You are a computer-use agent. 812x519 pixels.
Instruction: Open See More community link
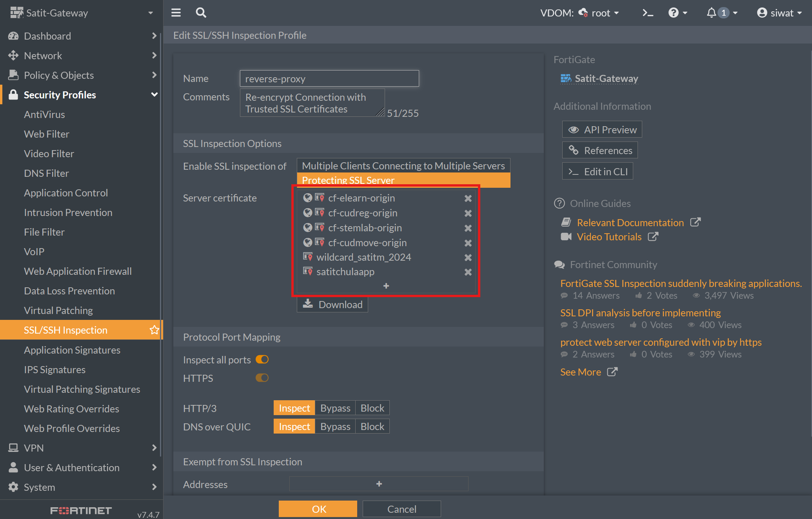point(589,372)
